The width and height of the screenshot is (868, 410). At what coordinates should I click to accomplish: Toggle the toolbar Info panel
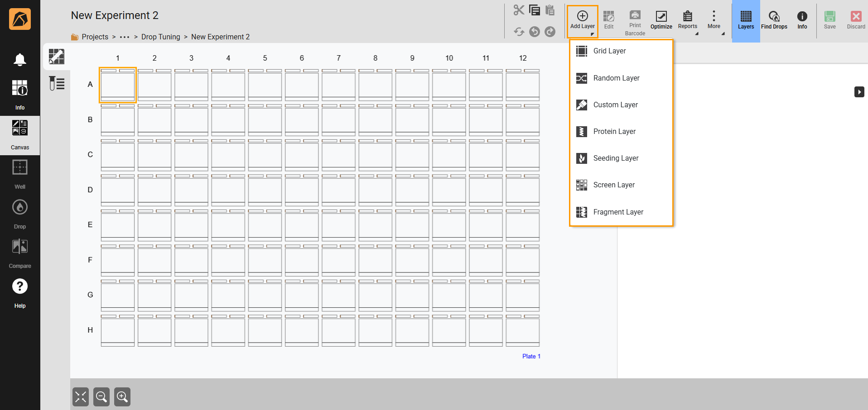click(x=802, y=20)
